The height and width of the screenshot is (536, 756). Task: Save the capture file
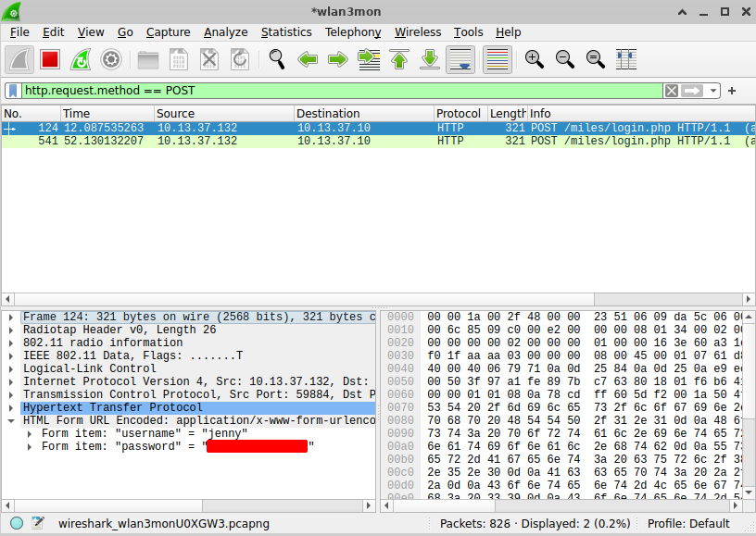tap(179, 60)
